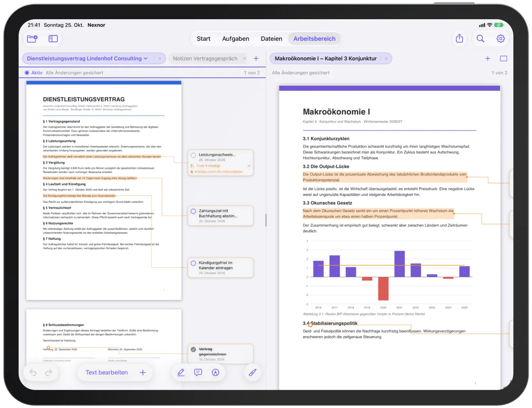This screenshot has width=532, height=408.
Task: Open the share icon in top bar
Action: (x=460, y=38)
